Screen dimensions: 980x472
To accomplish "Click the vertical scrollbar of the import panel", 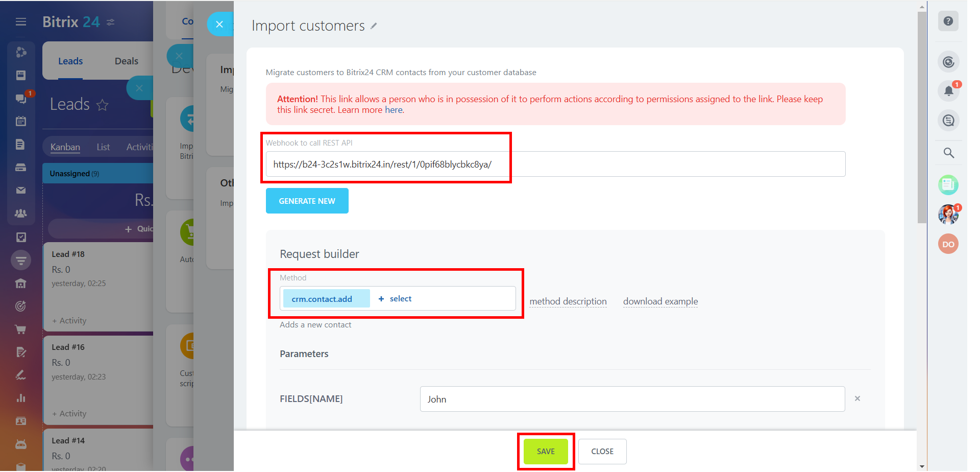I will pyautogui.click(x=922, y=117).
